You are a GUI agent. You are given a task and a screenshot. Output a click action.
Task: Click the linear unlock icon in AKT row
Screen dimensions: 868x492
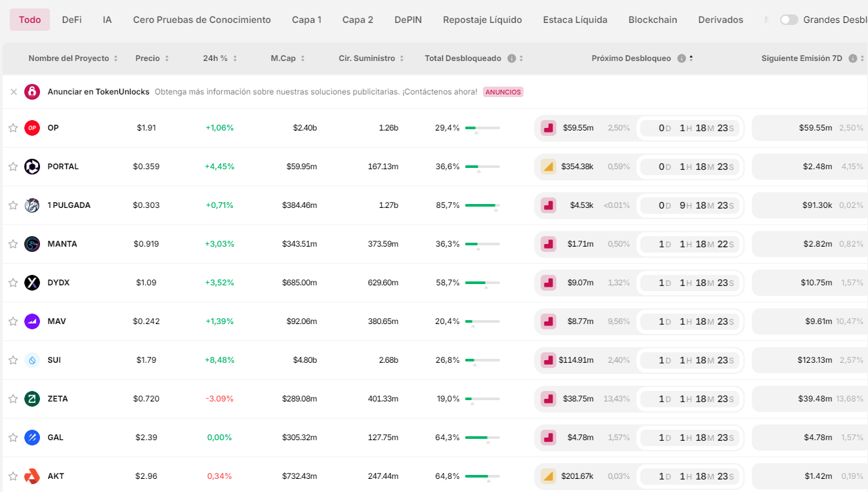(548, 476)
